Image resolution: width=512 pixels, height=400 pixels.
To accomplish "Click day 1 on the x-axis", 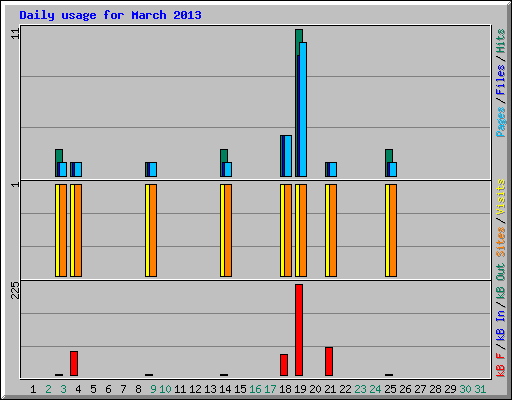I will pos(33,389).
